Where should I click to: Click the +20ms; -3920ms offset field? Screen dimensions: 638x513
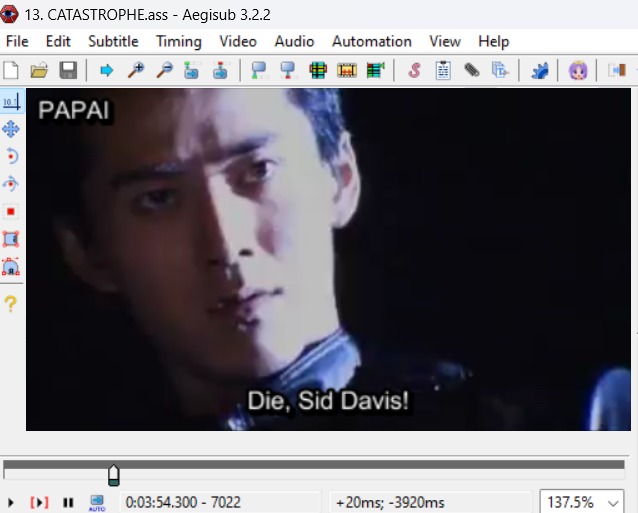click(x=430, y=503)
